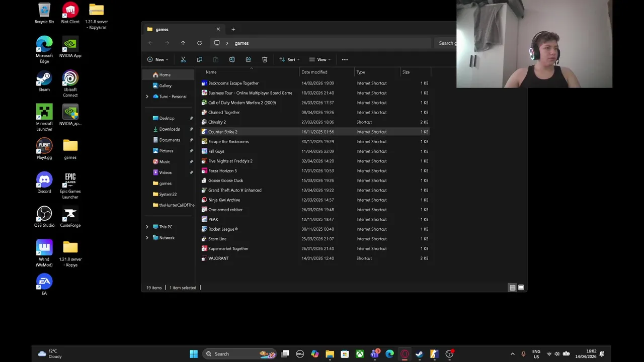The image size is (644, 362).
Task: Click the taskbar Search box
Action: (x=240, y=354)
